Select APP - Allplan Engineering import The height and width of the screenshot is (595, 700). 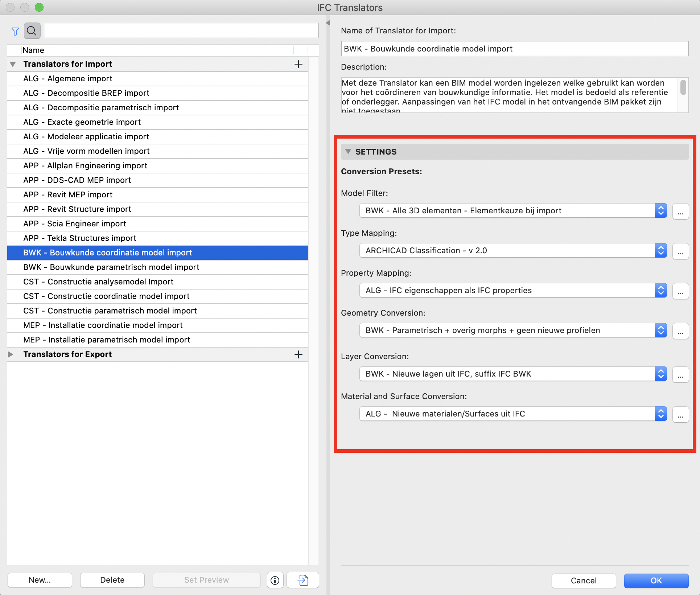158,166
